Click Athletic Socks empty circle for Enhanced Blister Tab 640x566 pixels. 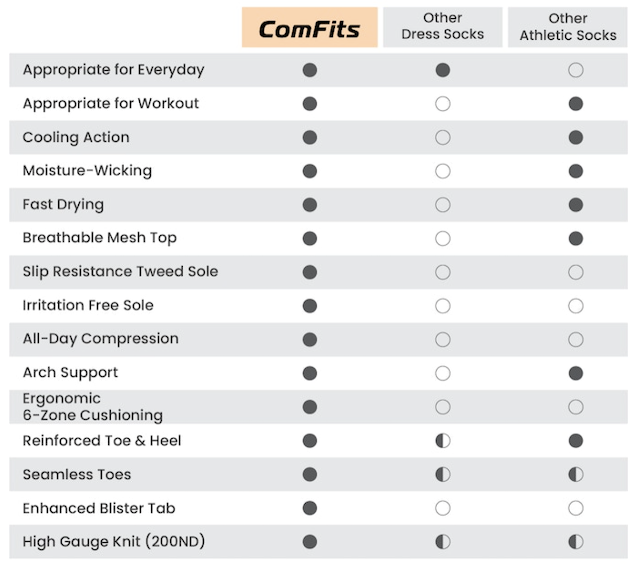click(575, 509)
